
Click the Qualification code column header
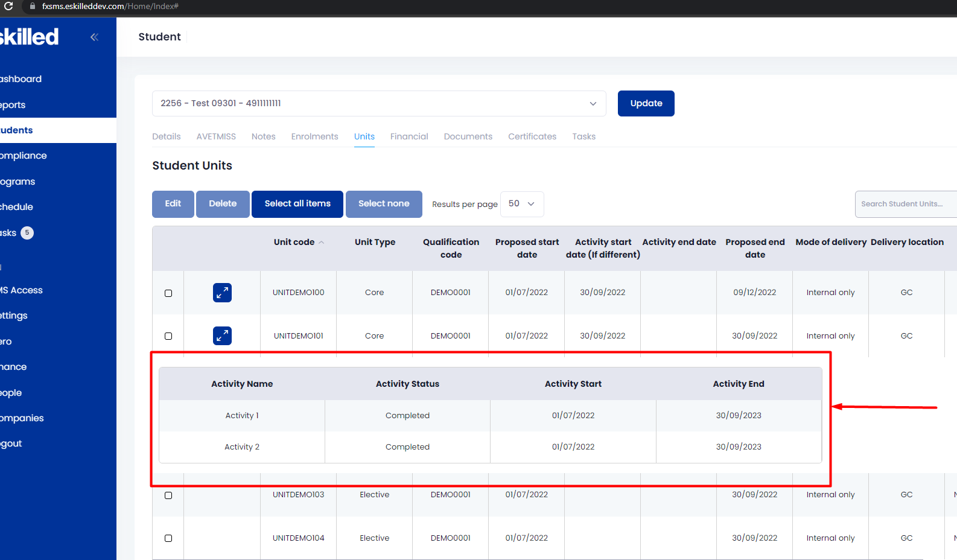tap(451, 248)
